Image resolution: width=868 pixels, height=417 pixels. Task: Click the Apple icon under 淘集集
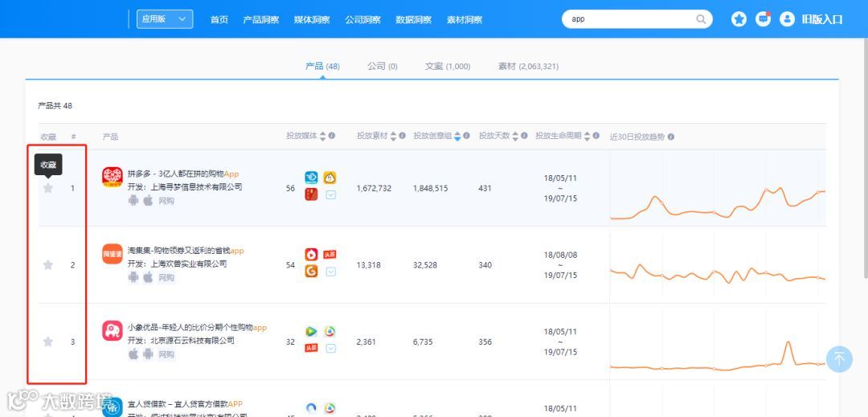[148, 277]
